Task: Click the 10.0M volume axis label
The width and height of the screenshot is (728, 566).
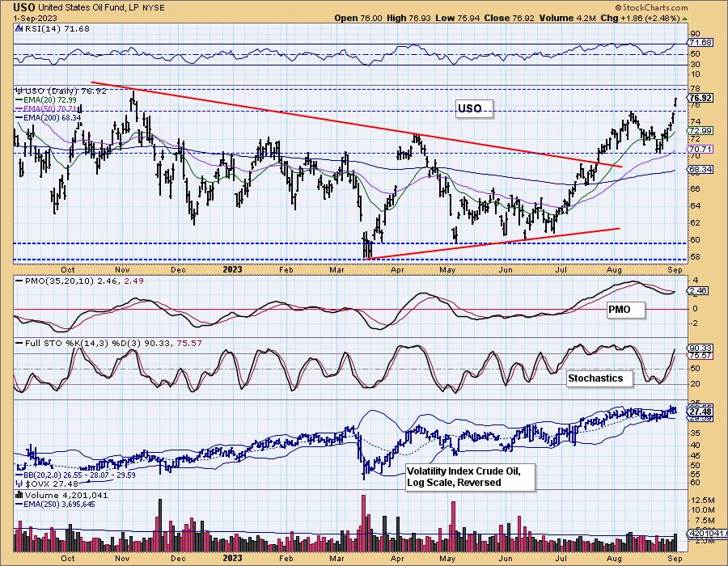Action: pyautogui.click(x=704, y=510)
